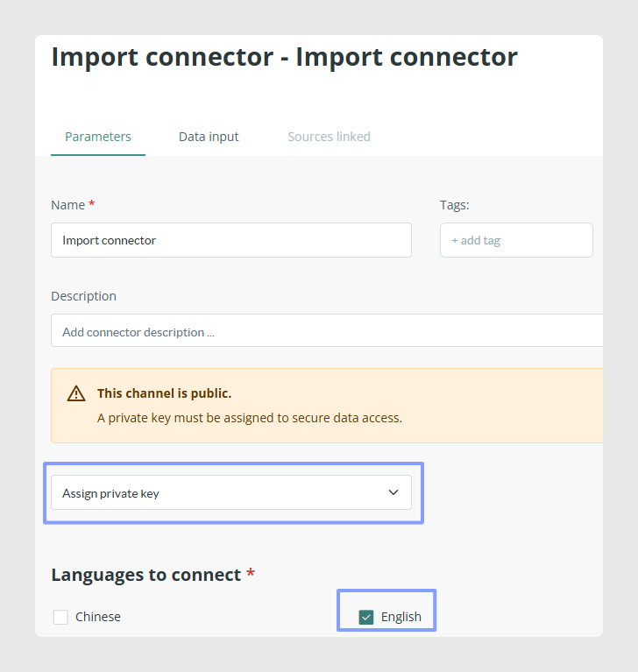Click the connector description field
Screen dimensions: 638x672
327,330
